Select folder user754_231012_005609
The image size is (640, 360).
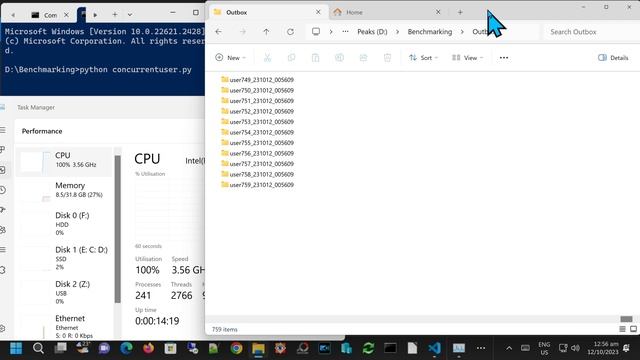pyautogui.click(x=257, y=132)
